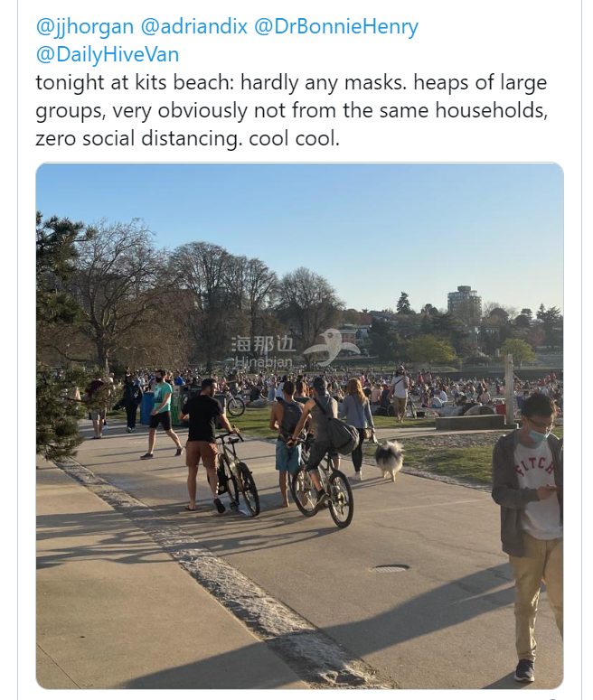This screenshot has width=593, height=700.
Task: Open the @jjhorgan mention link
Action: point(84,26)
